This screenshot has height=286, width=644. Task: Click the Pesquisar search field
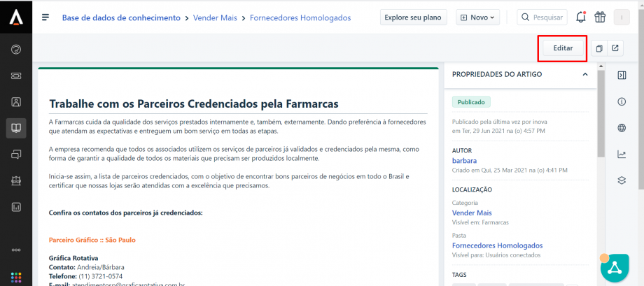(x=542, y=17)
